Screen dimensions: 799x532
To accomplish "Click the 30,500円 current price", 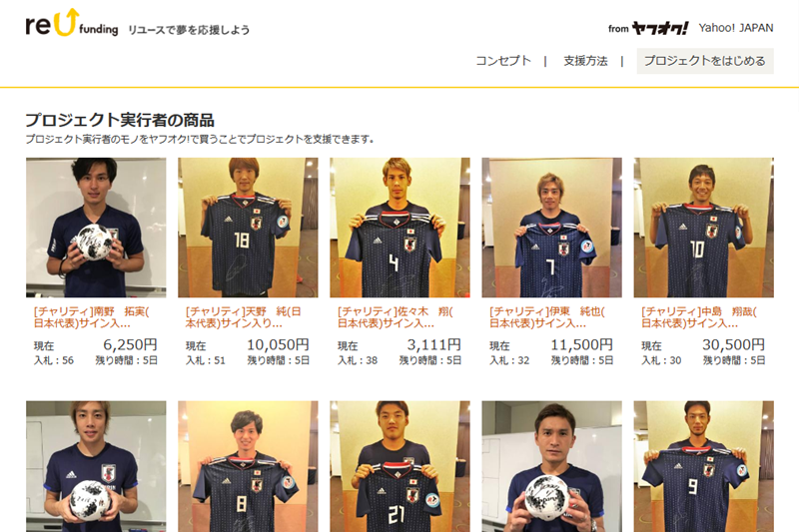I will 733,345.
